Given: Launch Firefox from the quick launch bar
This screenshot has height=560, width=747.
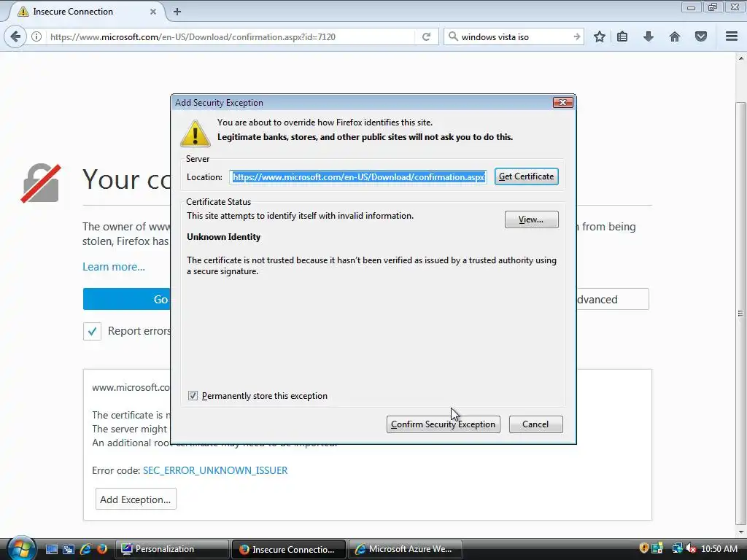Looking at the screenshot, I should pyautogui.click(x=102, y=549).
